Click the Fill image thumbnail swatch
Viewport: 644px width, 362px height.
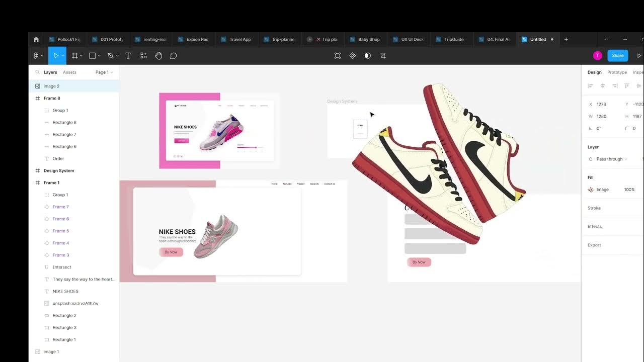[591, 190]
